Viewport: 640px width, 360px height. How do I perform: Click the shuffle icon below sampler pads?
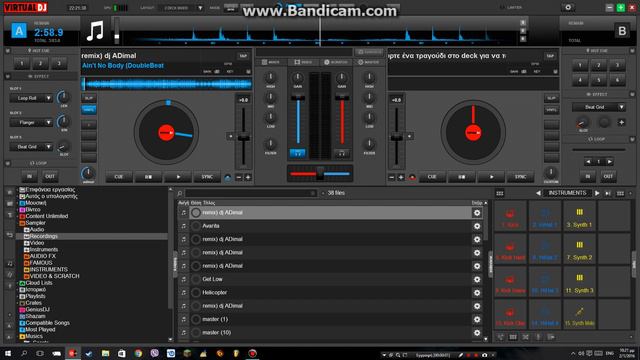[x=525, y=337]
